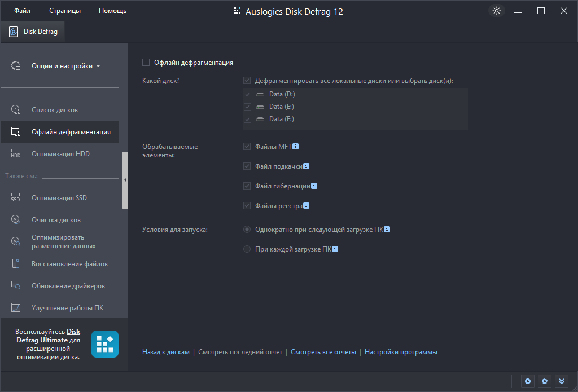
Task: Toggle the Файл подкачки checkbox
Action: click(247, 166)
